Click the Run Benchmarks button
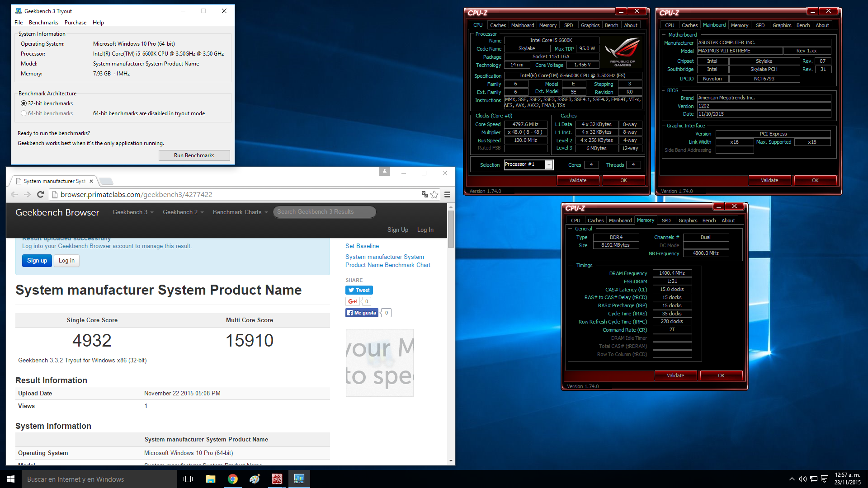The width and height of the screenshot is (868, 488). [194, 155]
